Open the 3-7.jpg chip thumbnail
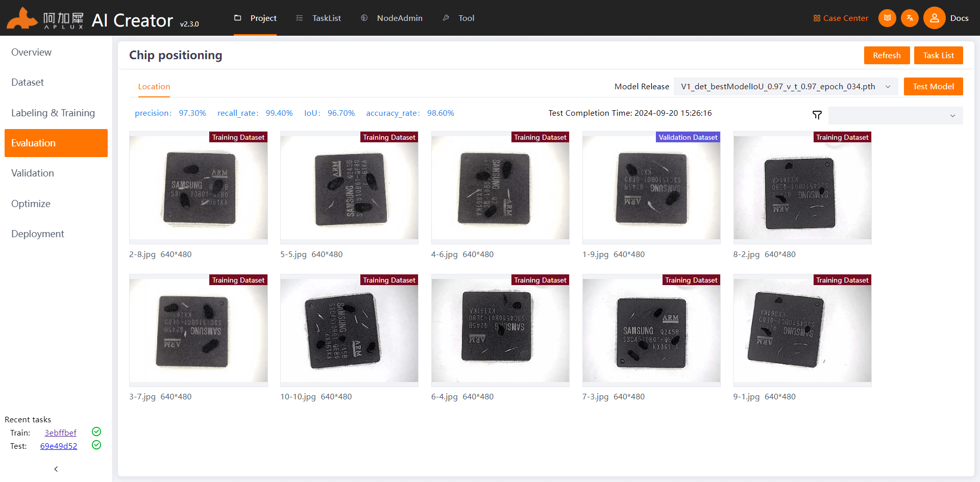The width and height of the screenshot is (980, 482). coord(199,331)
